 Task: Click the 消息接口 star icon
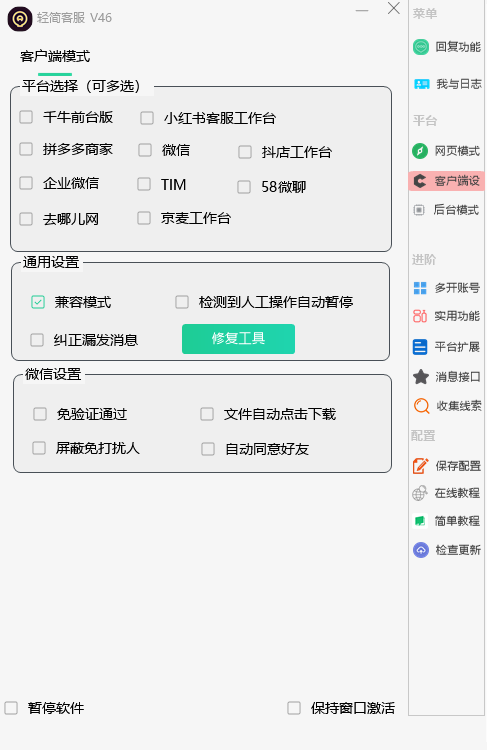tap(421, 377)
